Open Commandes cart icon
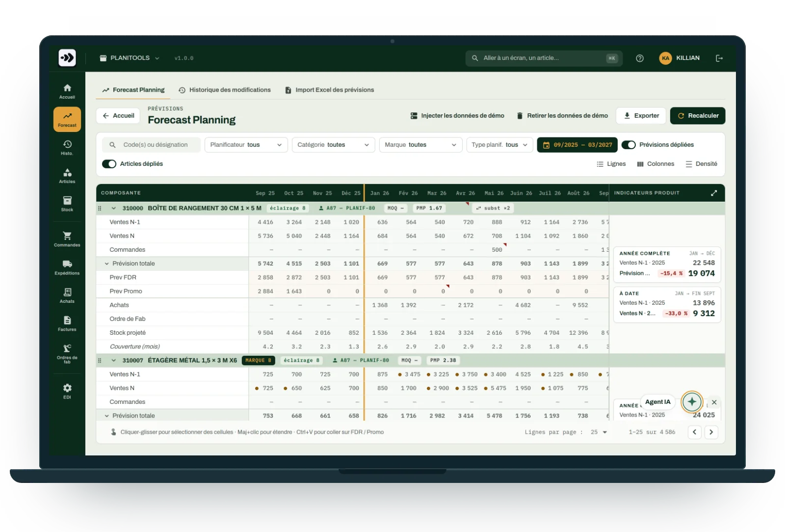Screen dimensions: 785x532 click(x=67, y=239)
